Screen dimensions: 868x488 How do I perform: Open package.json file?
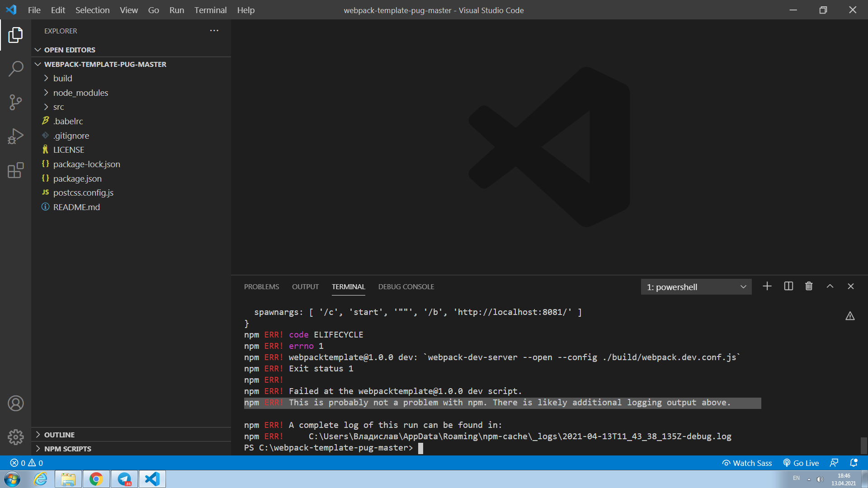[x=131, y=178]
